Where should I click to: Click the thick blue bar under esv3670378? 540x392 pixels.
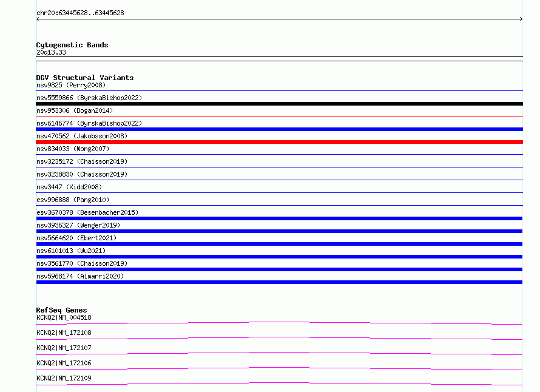click(279, 218)
